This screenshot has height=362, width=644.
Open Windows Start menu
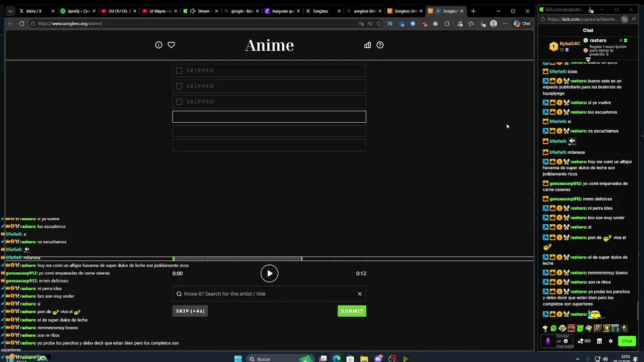point(238,358)
